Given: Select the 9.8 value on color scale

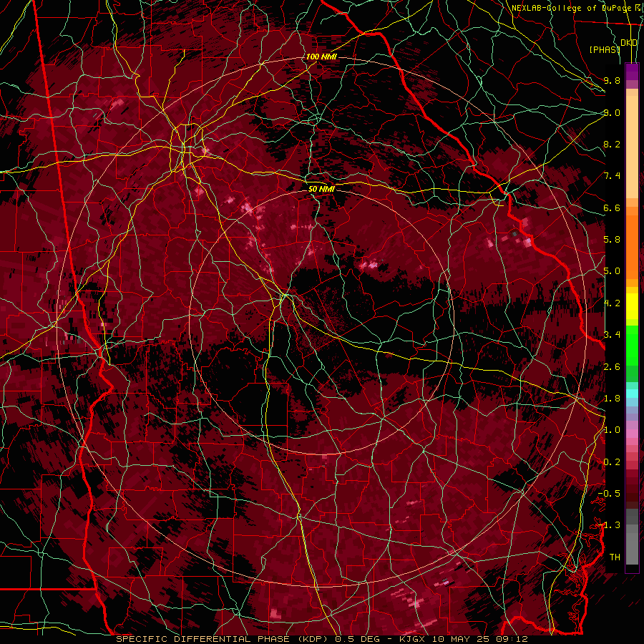Looking at the screenshot, I should 612,80.
